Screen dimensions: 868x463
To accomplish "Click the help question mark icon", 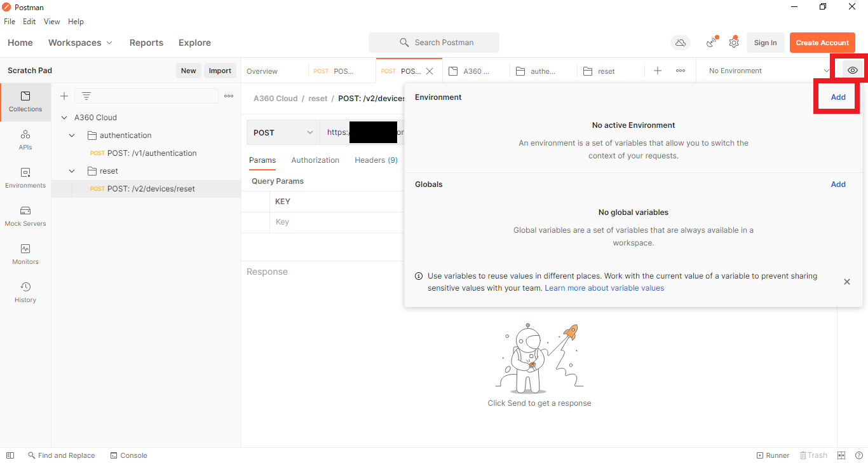I will pyautogui.click(x=858, y=455).
